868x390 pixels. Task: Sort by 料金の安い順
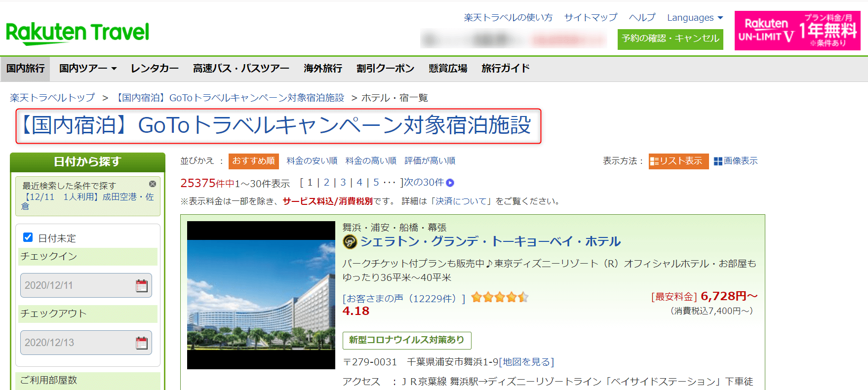point(312,161)
